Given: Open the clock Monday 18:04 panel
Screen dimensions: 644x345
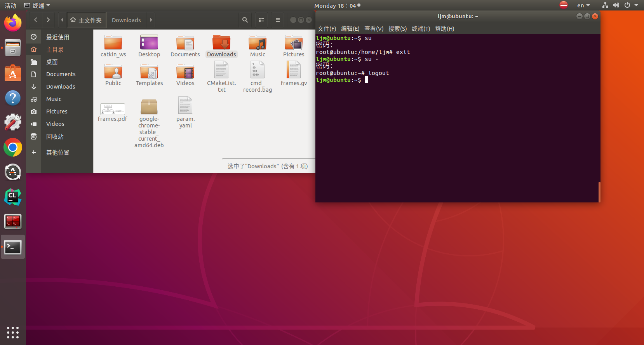Looking at the screenshot, I should coord(337,5).
